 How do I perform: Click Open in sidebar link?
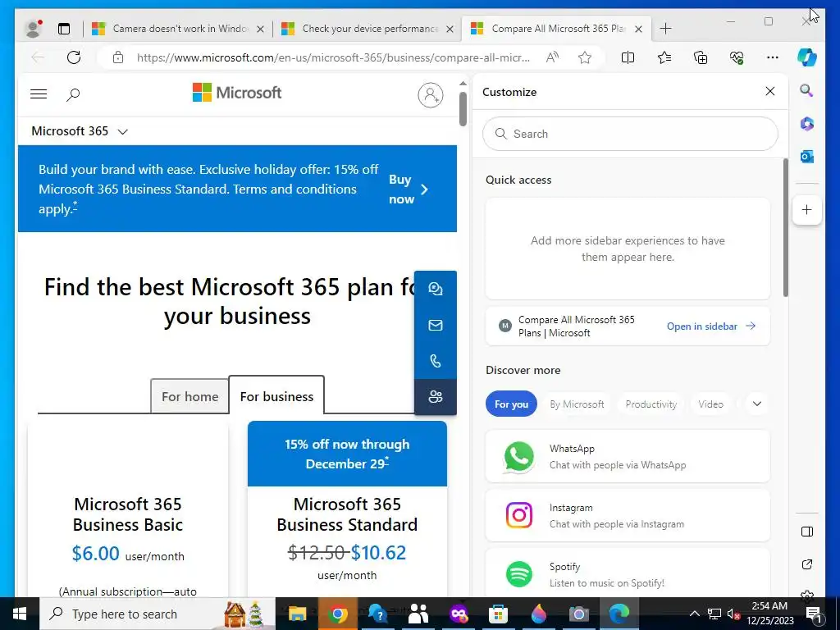711,326
